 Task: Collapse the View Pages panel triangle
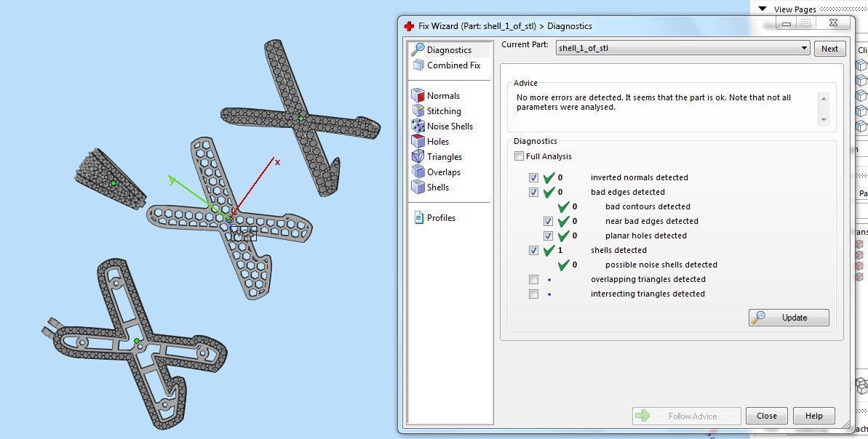(x=763, y=9)
